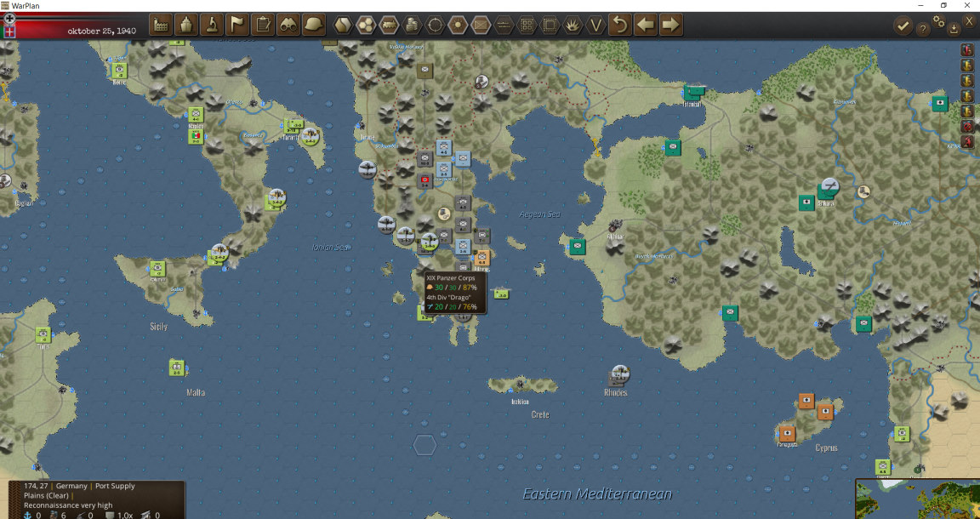Toggle the sun weather overlay
This screenshot has width=980, height=519.
click(x=458, y=25)
